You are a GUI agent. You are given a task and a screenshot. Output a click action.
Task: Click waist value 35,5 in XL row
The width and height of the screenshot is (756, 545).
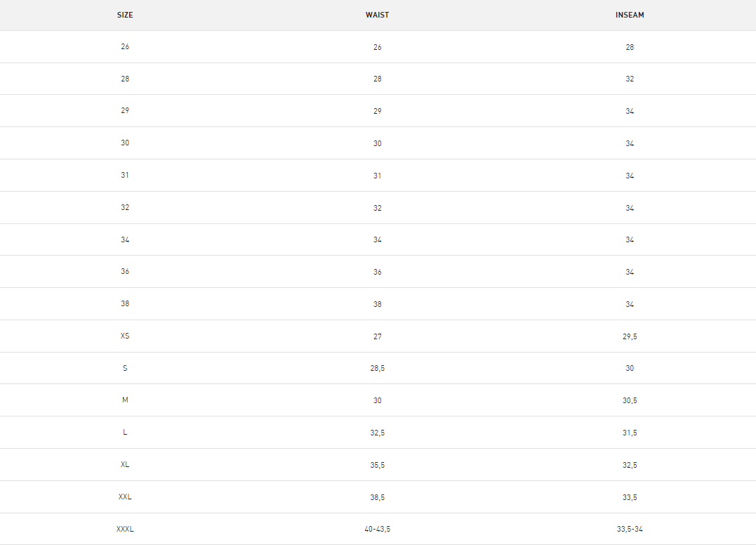tap(378, 465)
